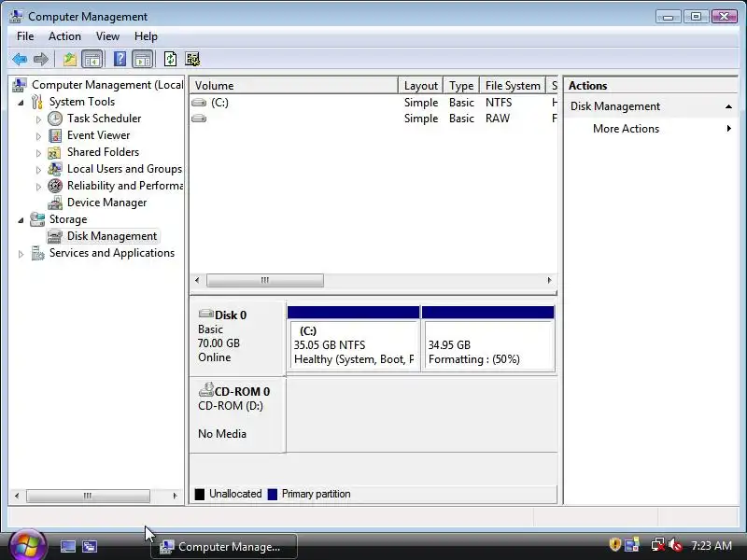Expand the Event Viewer node
The image size is (747, 560).
tap(38, 136)
